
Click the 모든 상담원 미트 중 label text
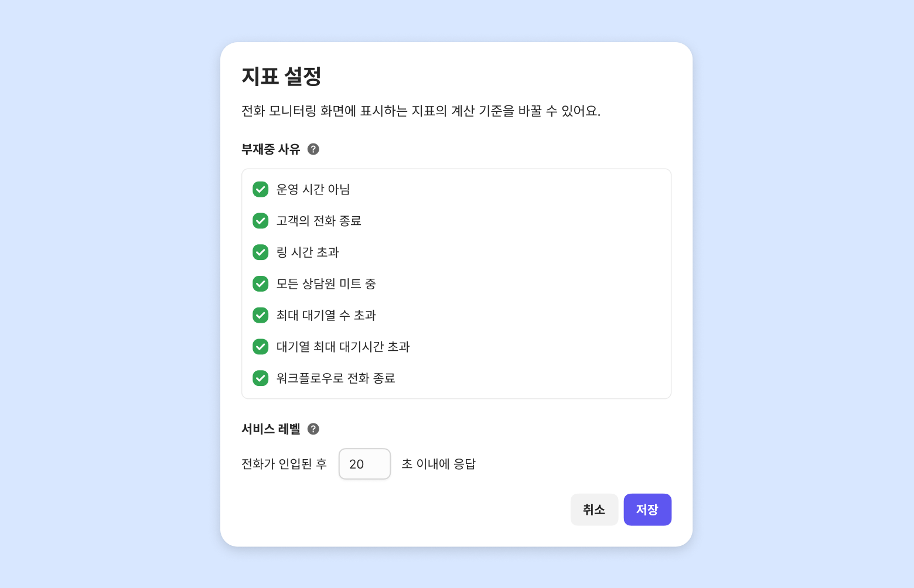[x=326, y=284]
